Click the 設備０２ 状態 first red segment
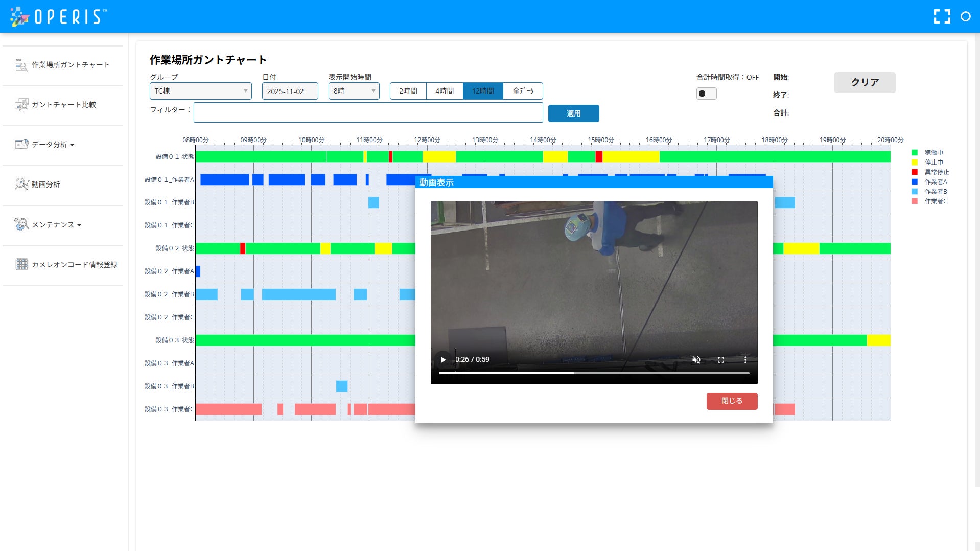Screen dimensions: 980x551 click(243, 248)
